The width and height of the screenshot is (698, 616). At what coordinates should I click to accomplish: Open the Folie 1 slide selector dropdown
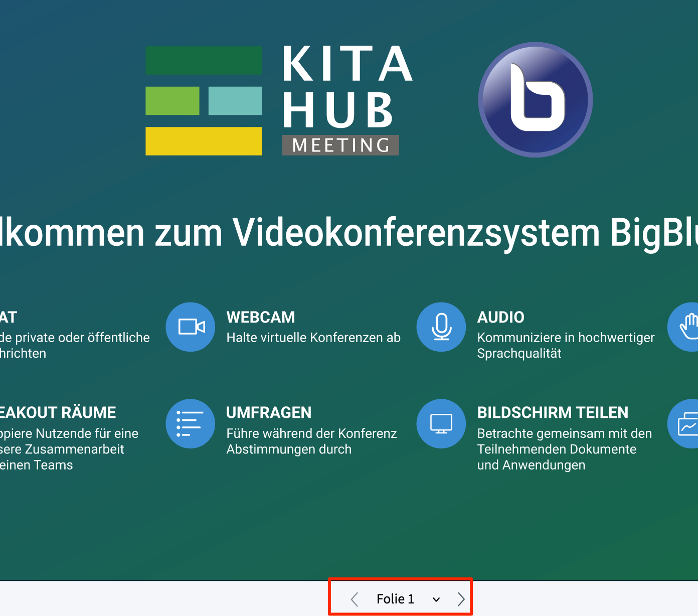(x=408, y=599)
